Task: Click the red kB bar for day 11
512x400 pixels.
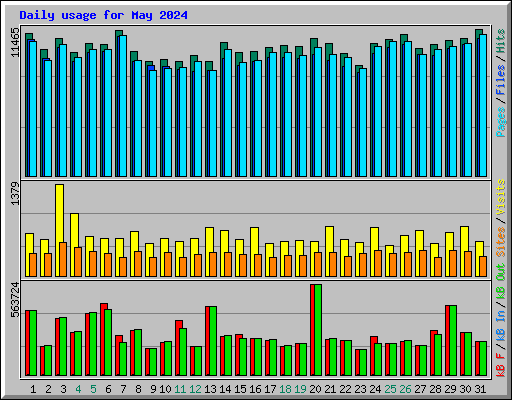Action: [x=179, y=348]
